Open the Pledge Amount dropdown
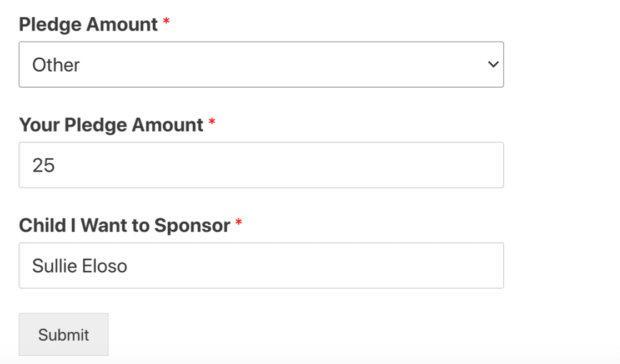620x364 pixels. 261,64
